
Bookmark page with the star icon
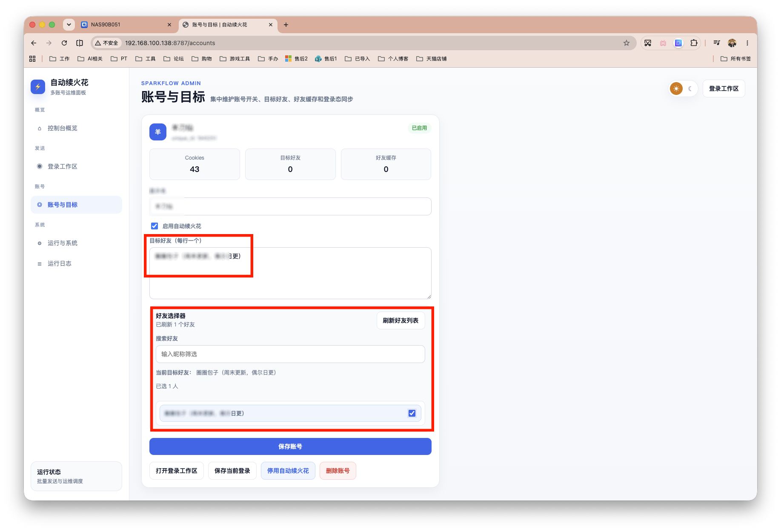tap(627, 43)
